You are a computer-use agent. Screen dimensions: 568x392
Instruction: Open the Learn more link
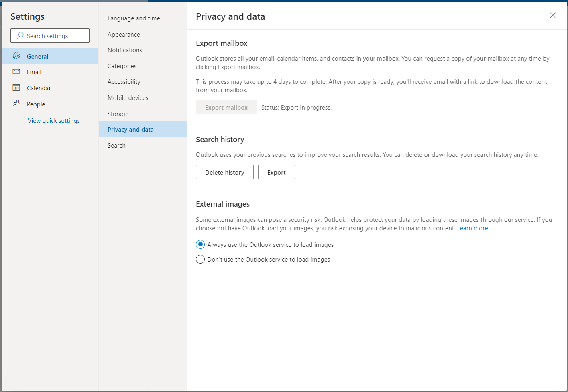[x=472, y=228]
